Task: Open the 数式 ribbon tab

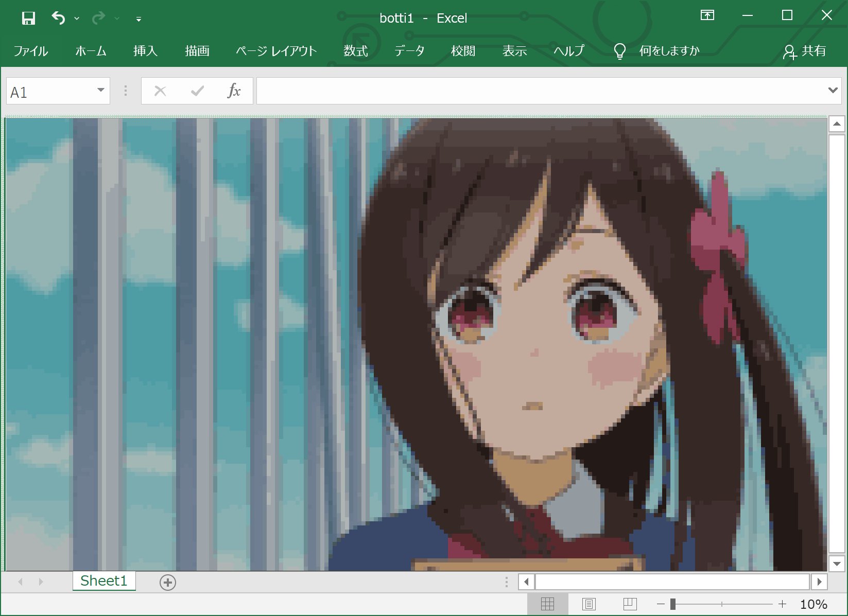Action: click(x=356, y=51)
